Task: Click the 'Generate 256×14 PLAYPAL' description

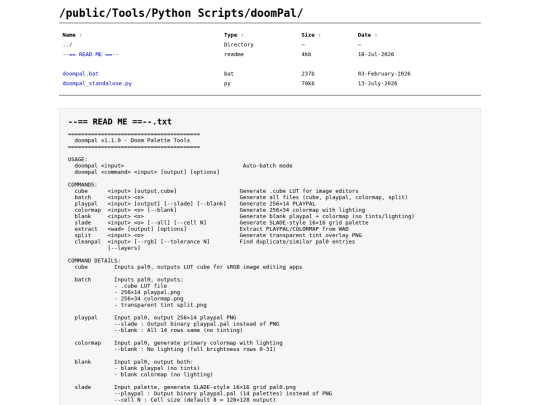Action: (278, 204)
